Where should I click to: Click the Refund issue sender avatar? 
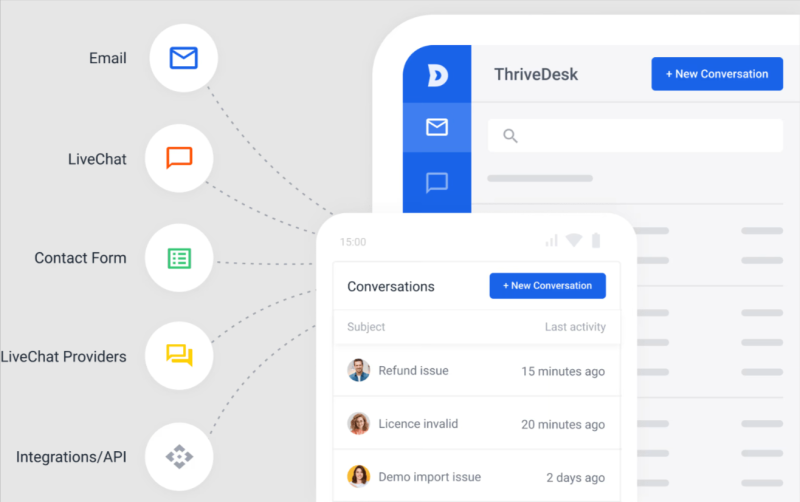[x=359, y=370]
